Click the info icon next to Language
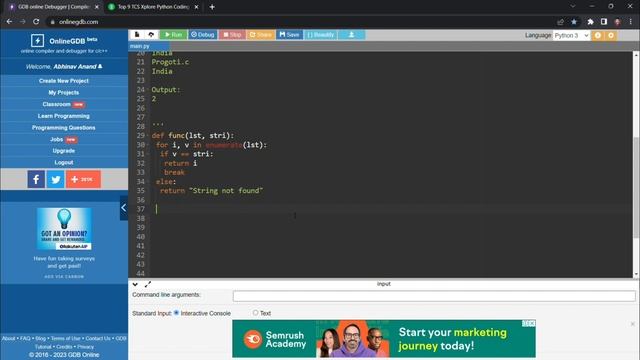 coord(598,36)
